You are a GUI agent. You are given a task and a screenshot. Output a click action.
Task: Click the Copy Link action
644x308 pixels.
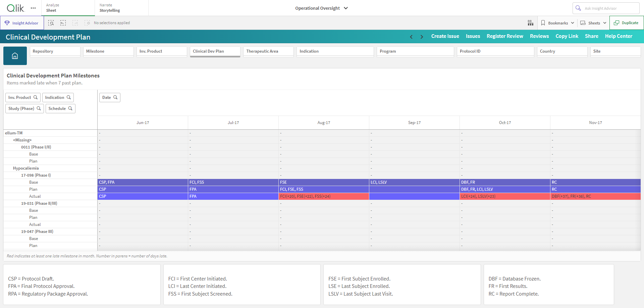567,36
